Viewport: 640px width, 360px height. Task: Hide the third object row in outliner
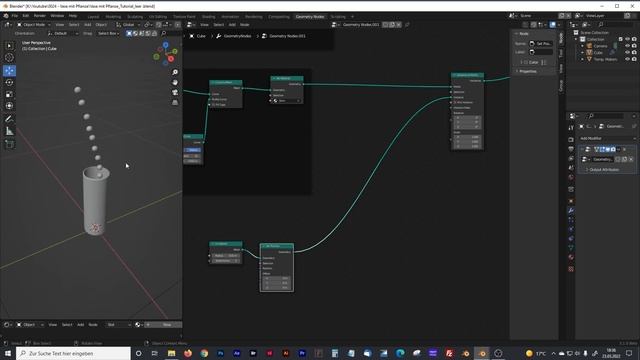[627, 59]
